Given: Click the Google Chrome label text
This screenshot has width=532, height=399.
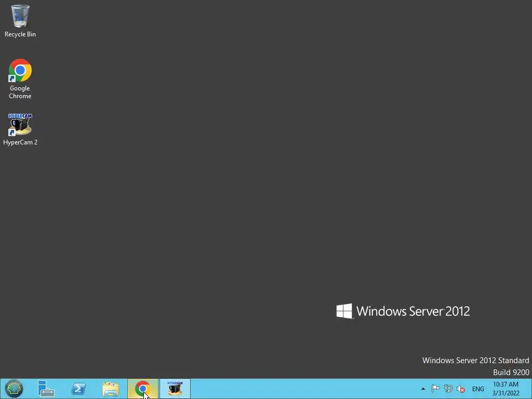Looking at the screenshot, I should [20, 92].
